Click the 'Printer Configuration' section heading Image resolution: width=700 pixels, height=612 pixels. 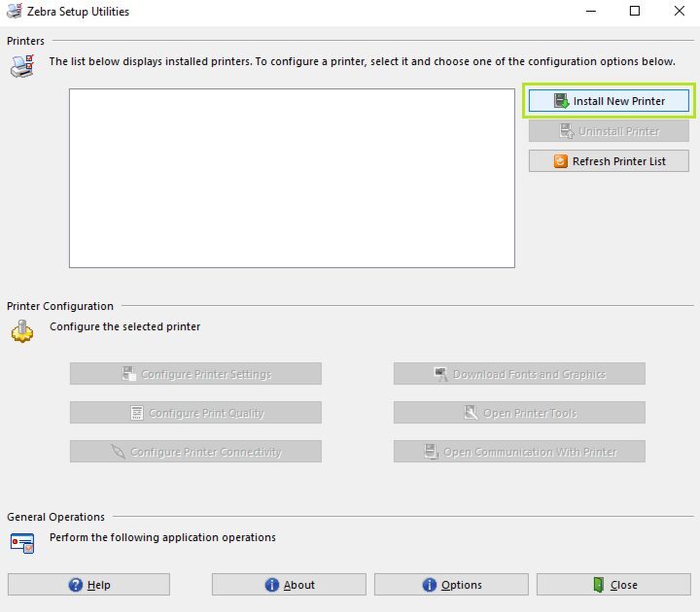[60, 306]
